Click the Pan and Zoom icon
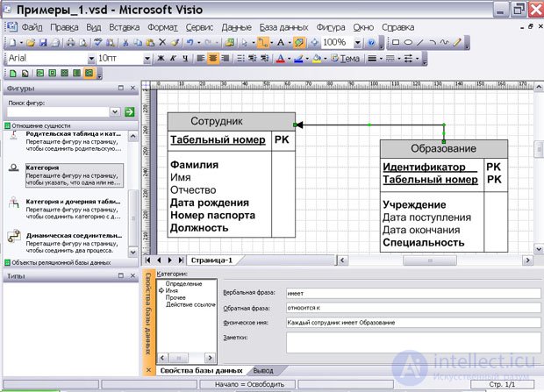 [314, 43]
